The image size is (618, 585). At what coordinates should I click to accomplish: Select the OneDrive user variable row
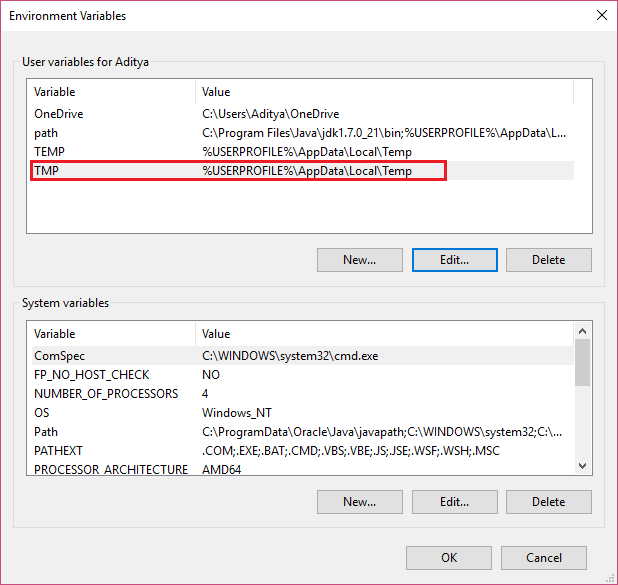[303, 114]
